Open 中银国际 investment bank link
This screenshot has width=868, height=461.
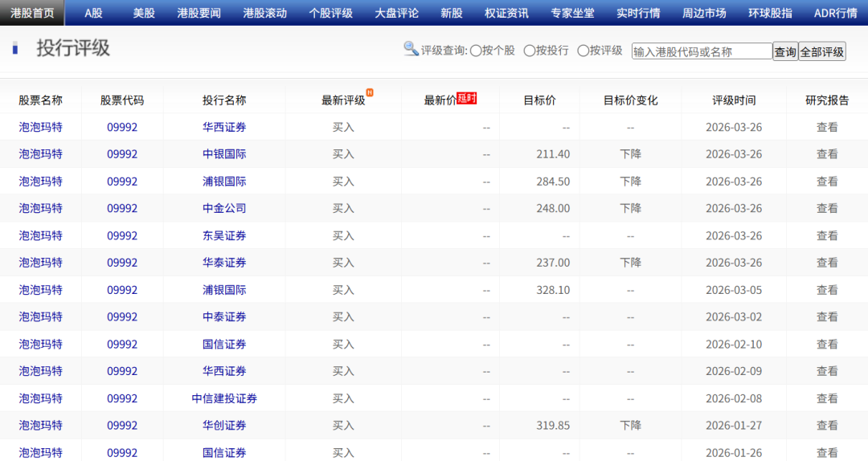(224, 154)
